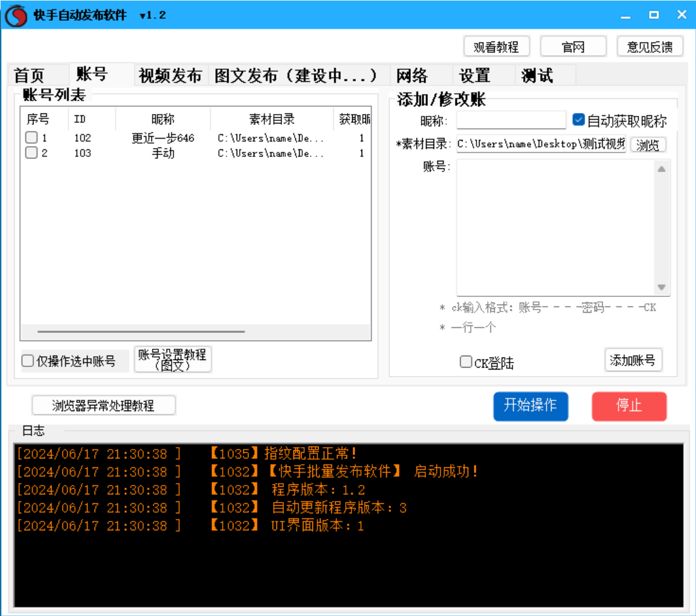
Task: Click the 昵称 column header in list
Action: (x=163, y=119)
